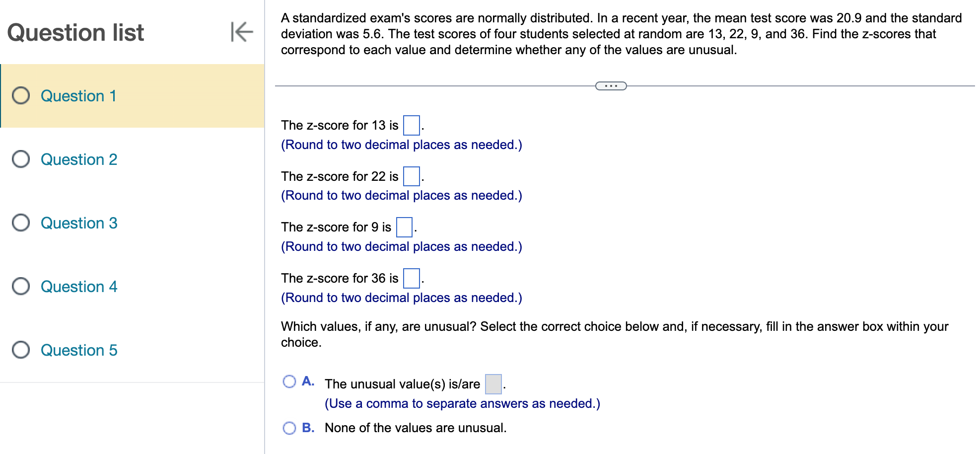
Task: Click the z-score answer box for 9
Action: click(x=404, y=228)
